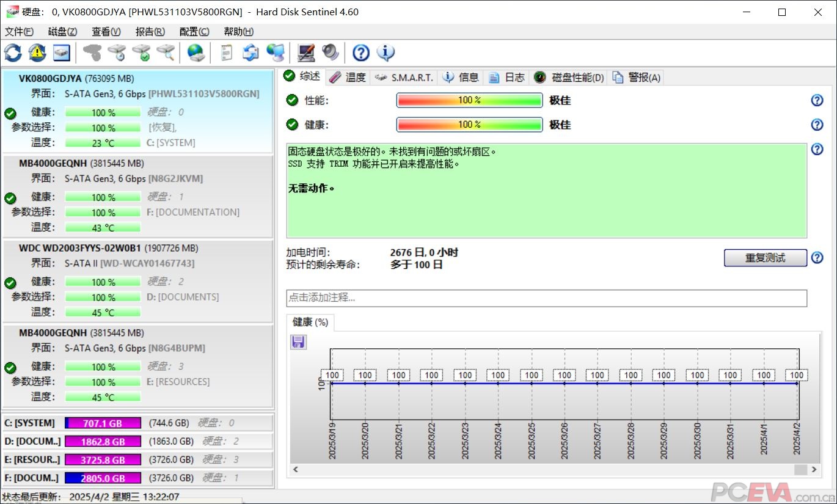Click the 2025/3/19 data point on the health chart
The width and height of the screenshot is (837, 504).
coord(332,384)
